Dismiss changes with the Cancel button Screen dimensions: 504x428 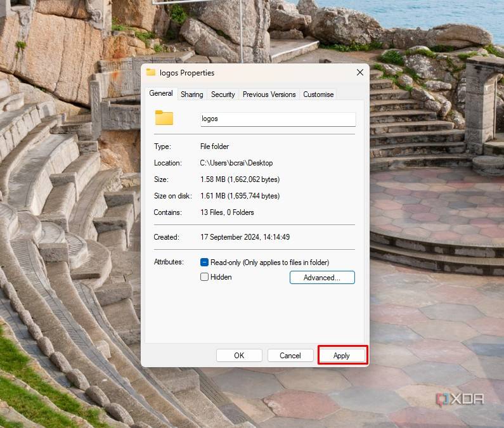(290, 355)
